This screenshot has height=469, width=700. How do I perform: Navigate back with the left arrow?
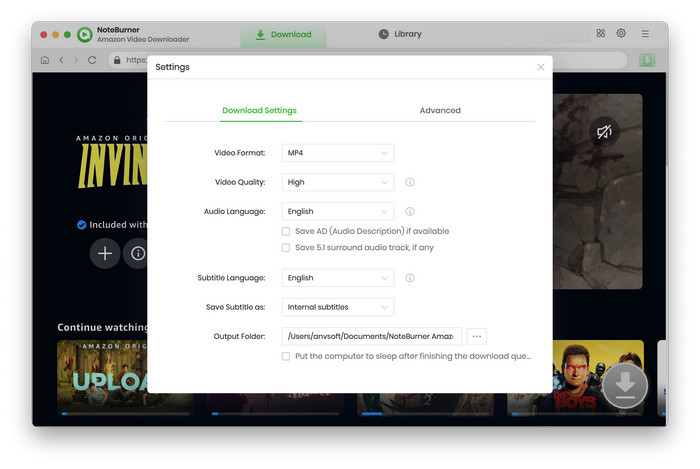click(62, 60)
